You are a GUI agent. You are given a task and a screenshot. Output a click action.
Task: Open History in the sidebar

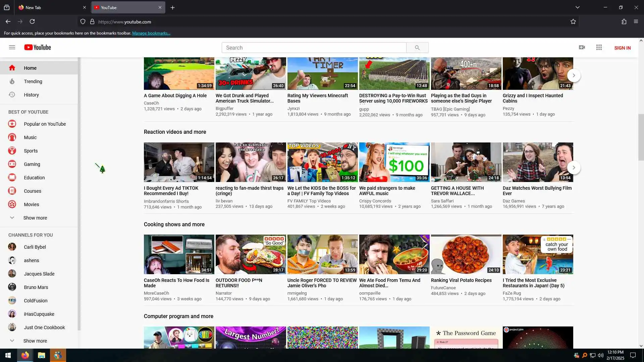coord(31,95)
